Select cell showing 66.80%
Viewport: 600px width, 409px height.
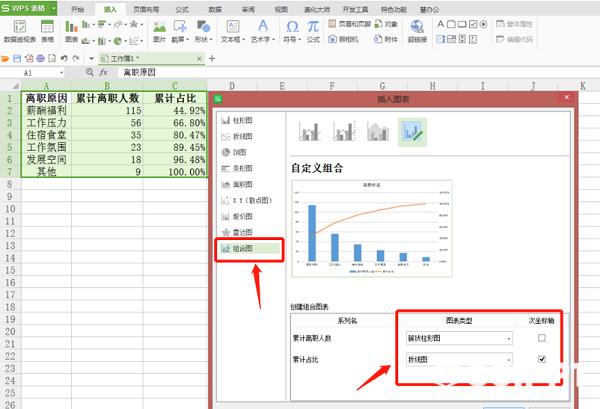pyautogui.click(x=175, y=123)
